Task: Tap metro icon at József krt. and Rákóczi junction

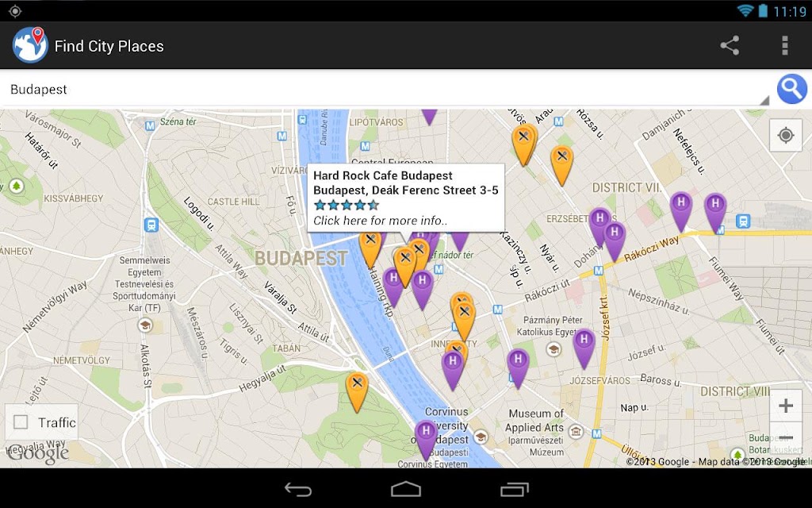Action: coord(599,270)
